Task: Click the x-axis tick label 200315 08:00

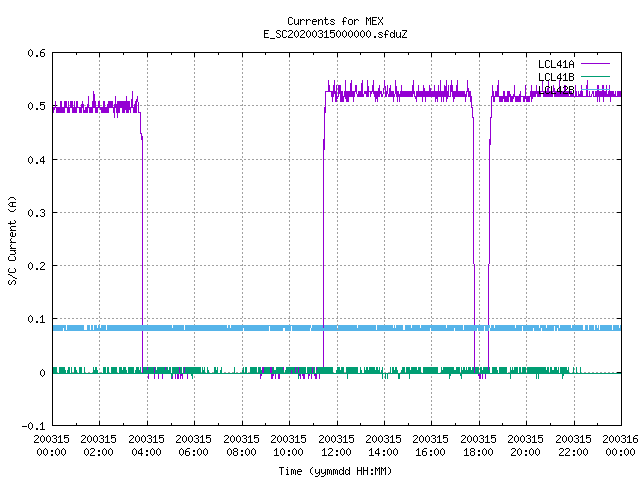Action: click(x=241, y=445)
